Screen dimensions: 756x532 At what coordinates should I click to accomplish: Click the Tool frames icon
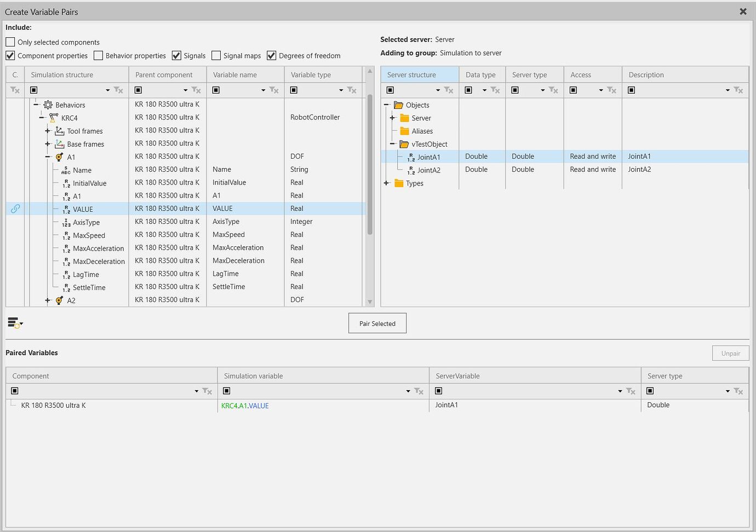click(x=60, y=131)
